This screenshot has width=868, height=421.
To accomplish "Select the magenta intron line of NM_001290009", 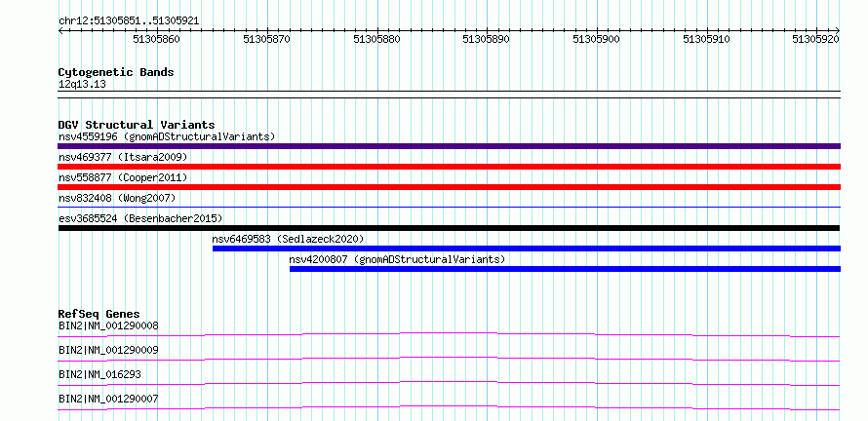I will (449, 358).
